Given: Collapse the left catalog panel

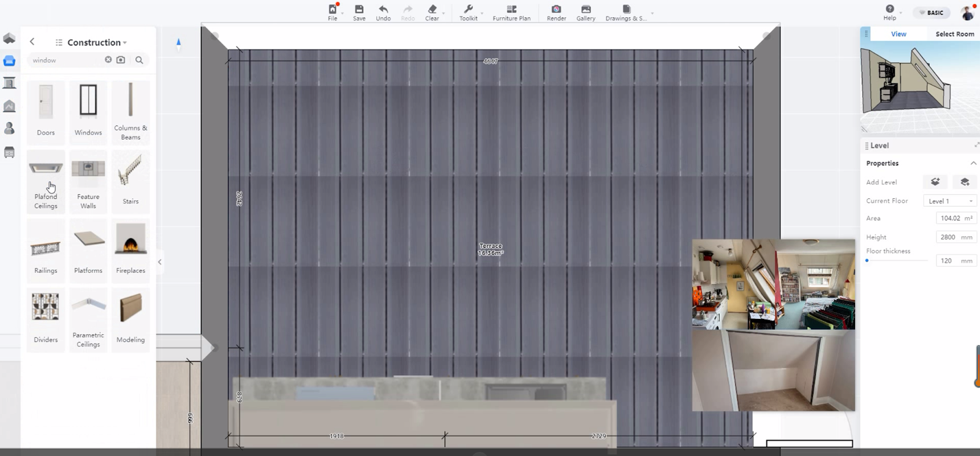Looking at the screenshot, I should pyautogui.click(x=160, y=262).
